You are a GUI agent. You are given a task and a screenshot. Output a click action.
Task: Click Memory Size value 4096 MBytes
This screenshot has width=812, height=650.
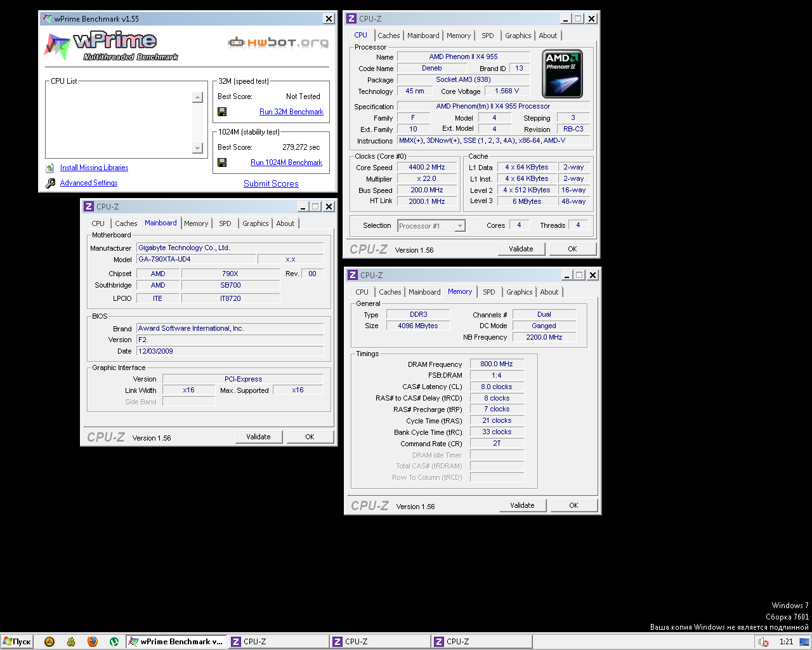pyautogui.click(x=418, y=326)
